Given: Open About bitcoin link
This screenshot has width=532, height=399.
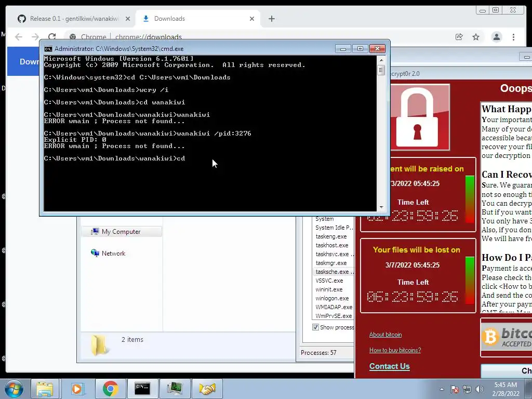Looking at the screenshot, I should tap(385, 335).
